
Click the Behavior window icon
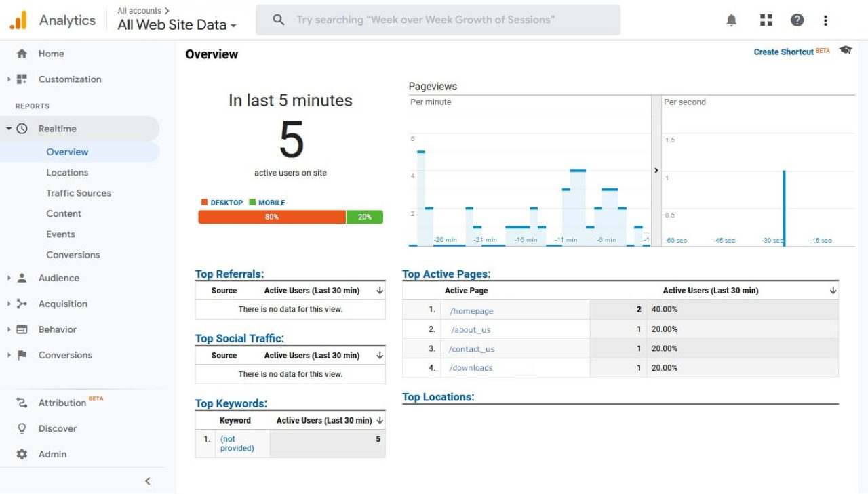coord(22,329)
